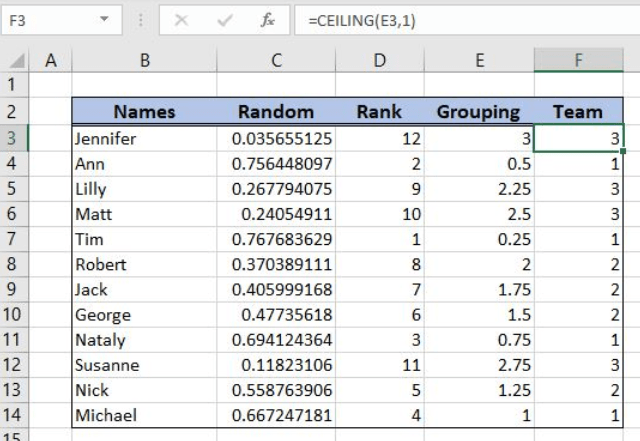Image resolution: width=640 pixels, height=441 pixels.
Task: Click Nataly's grouping cell 0.75
Action: click(x=480, y=340)
